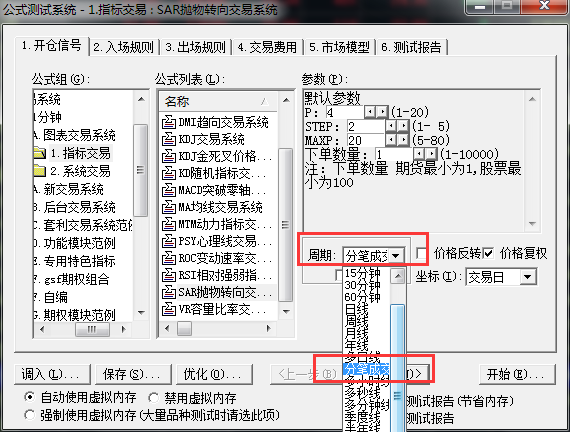Viewport: 570px width, 432px height.
Task: Select B.后台交易系统 tree item
Action: click(x=75, y=207)
